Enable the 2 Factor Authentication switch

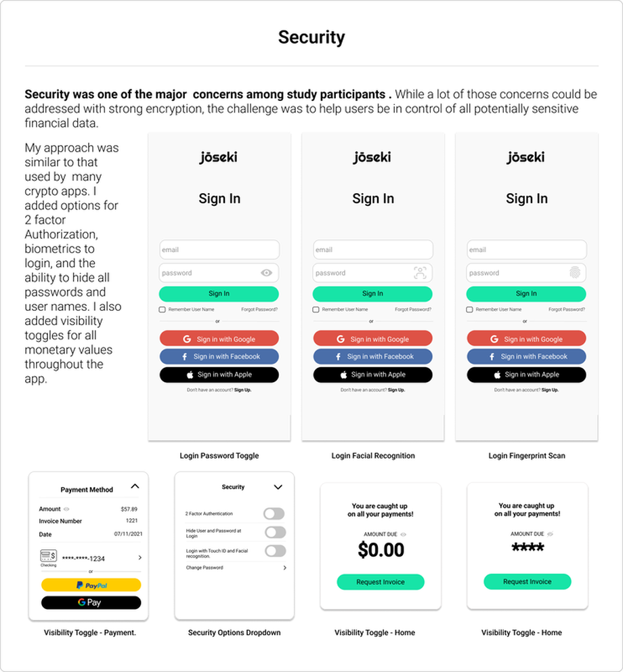click(274, 513)
